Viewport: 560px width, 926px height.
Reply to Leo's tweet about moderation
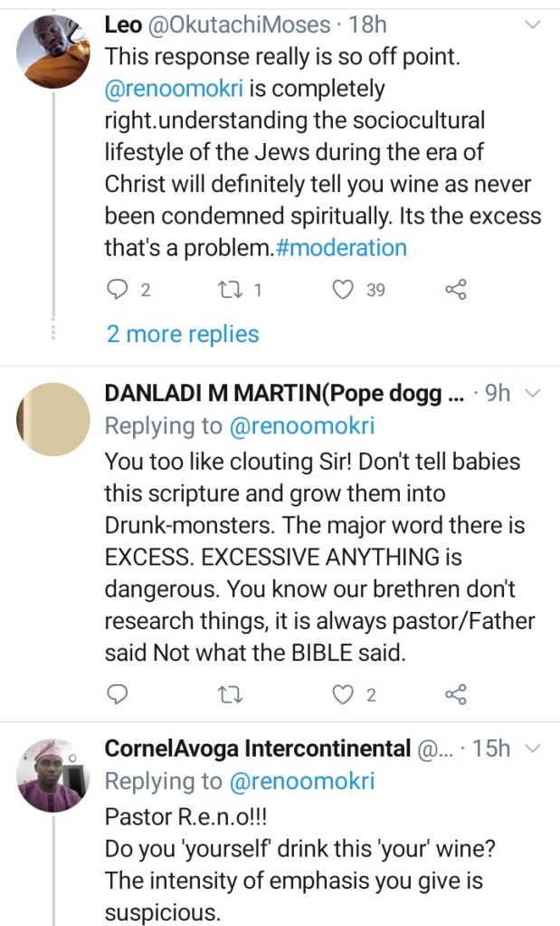coord(119,290)
